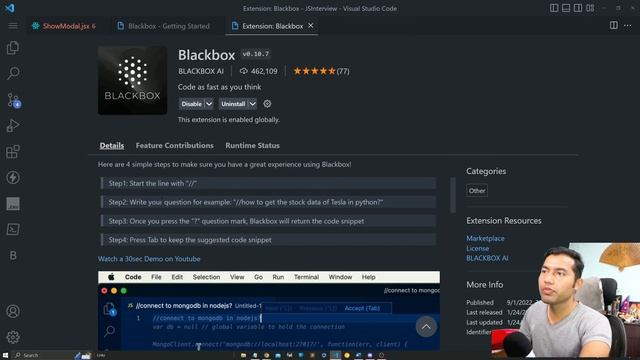Toggle panel layout icon in title bar

pos(566,8)
